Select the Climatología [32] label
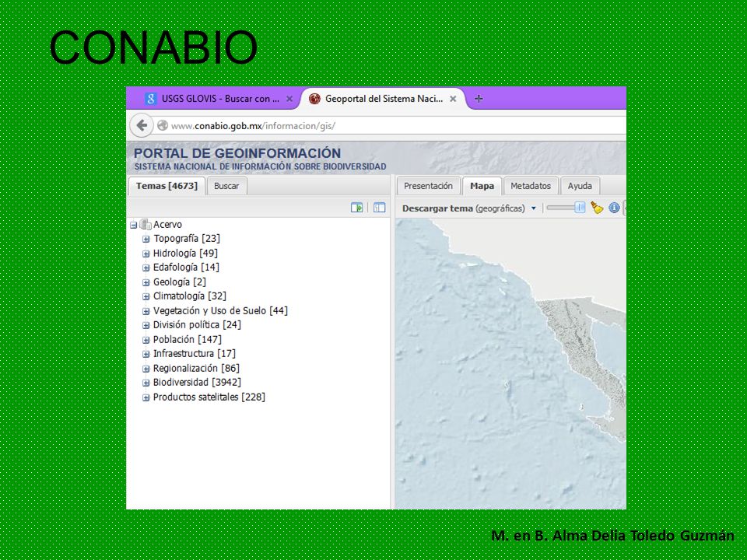This screenshot has width=747, height=560. (190, 296)
